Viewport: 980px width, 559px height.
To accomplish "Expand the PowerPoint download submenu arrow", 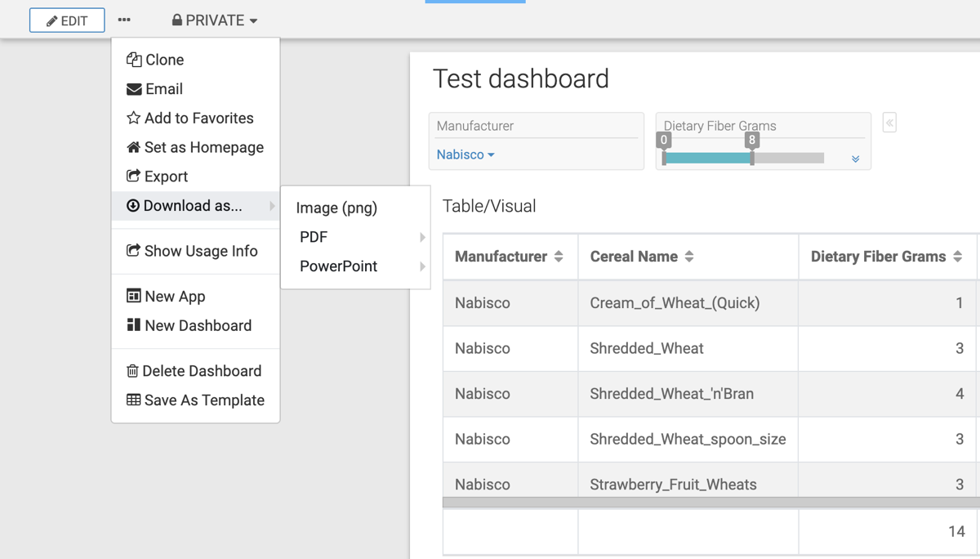I will (x=422, y=266).
